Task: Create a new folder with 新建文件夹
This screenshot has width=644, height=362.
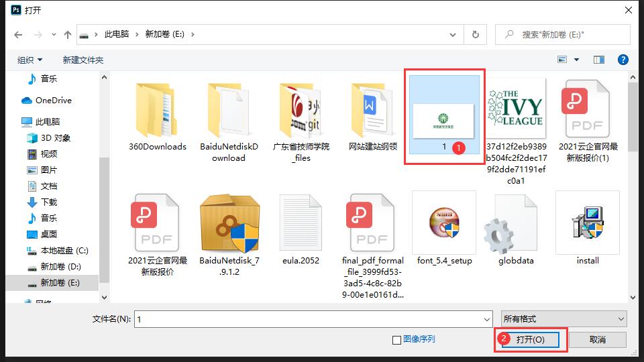Action: click(83, 60)
